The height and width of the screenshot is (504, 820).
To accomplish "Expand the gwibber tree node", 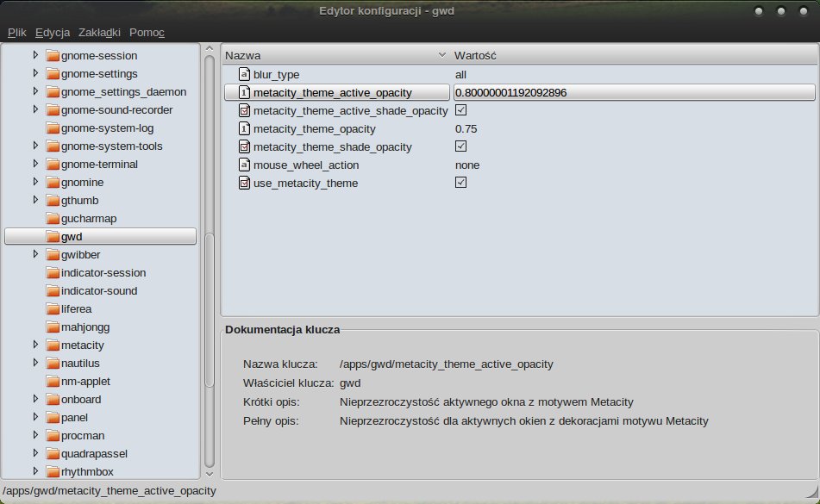I will tap(35, 254).
